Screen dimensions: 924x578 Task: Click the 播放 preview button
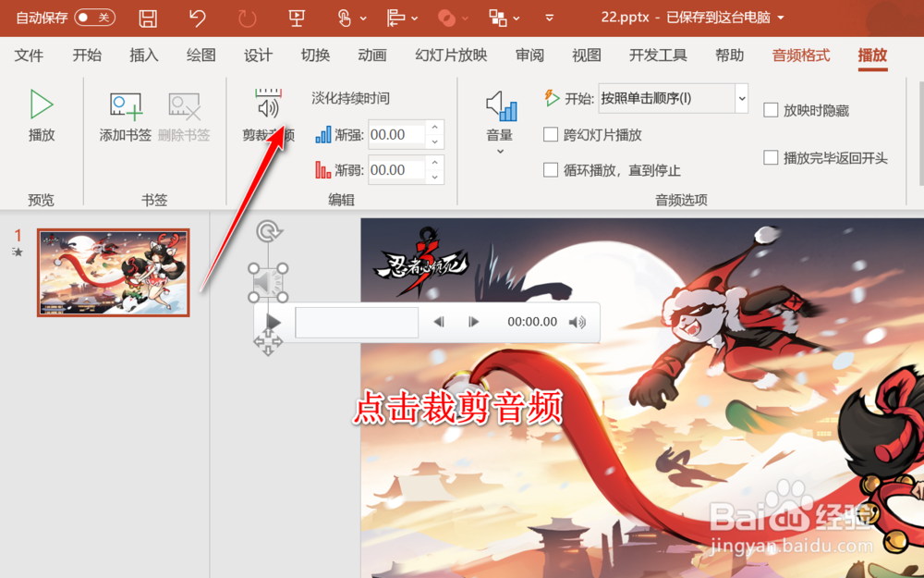[x=42, y=116]
